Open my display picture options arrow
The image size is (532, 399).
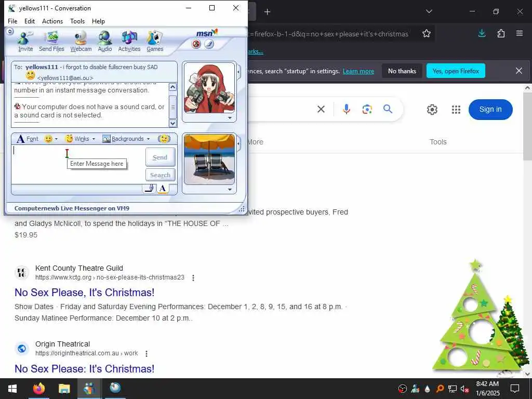click(230, 190)
